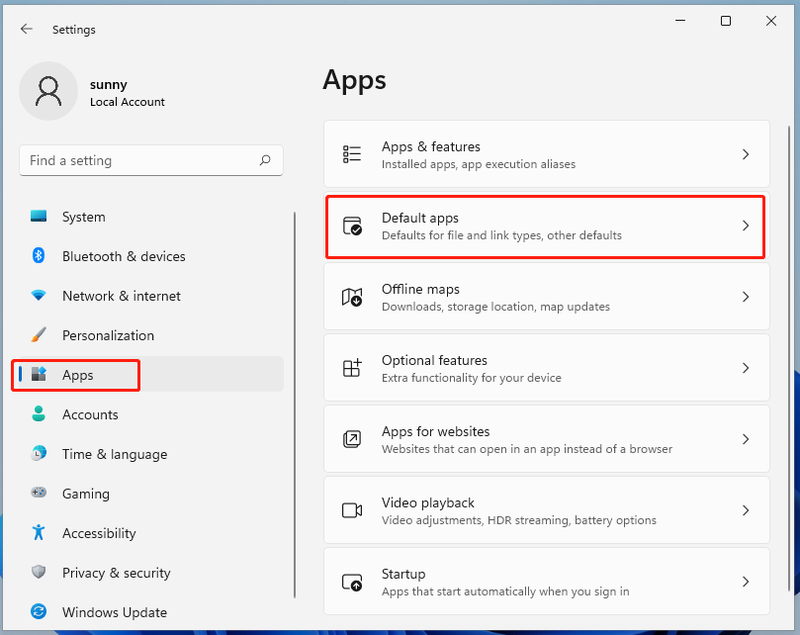The height and width of the screenshot is (635, 800).
Task: Click the search magnifier icon
Action: [265, 160]
